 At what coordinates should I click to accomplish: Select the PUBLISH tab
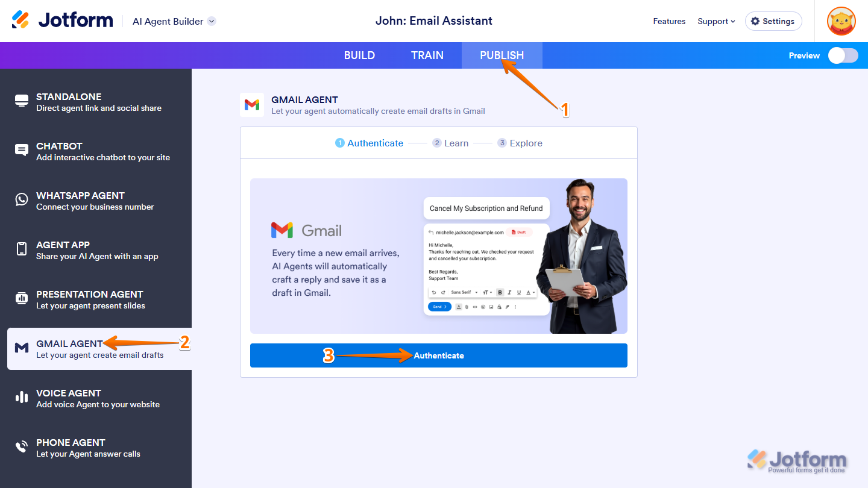point(502,55)
